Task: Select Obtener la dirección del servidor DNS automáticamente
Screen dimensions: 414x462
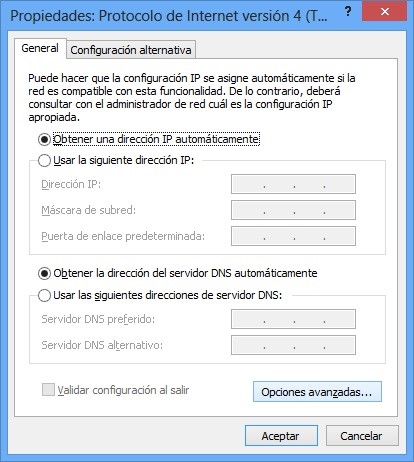Action: pos(44,274)
